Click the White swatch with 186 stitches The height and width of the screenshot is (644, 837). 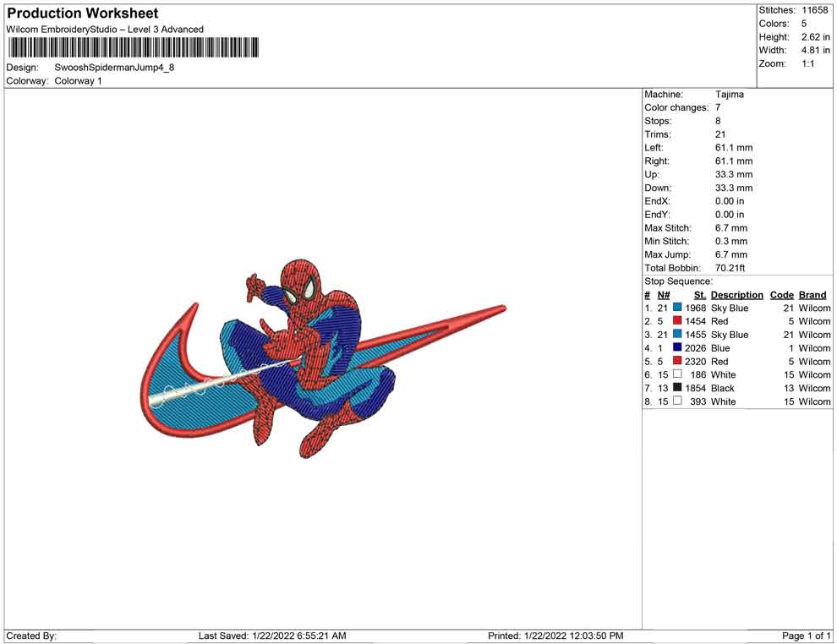(677, 374)
